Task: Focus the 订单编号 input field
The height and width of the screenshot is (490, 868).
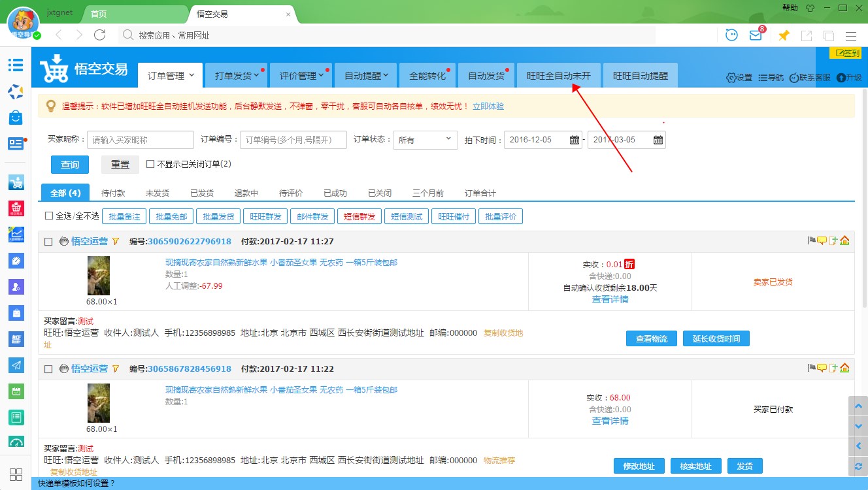Action: (x=293, y=140)
